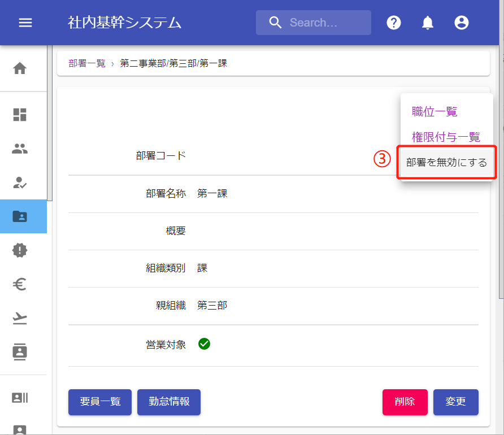Click the green 営業対象 check mark
The image size is (504, 435).
[x=205, y=343]
